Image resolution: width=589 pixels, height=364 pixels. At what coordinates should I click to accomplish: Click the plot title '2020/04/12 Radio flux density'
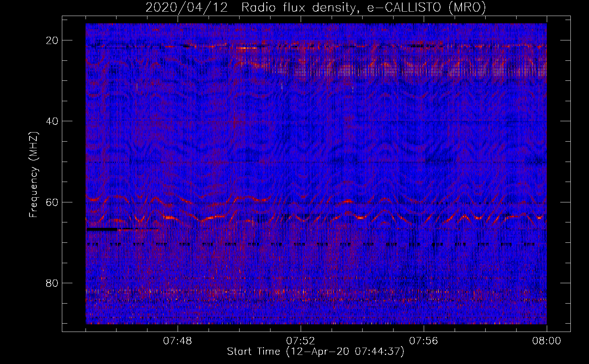(316, 7)
